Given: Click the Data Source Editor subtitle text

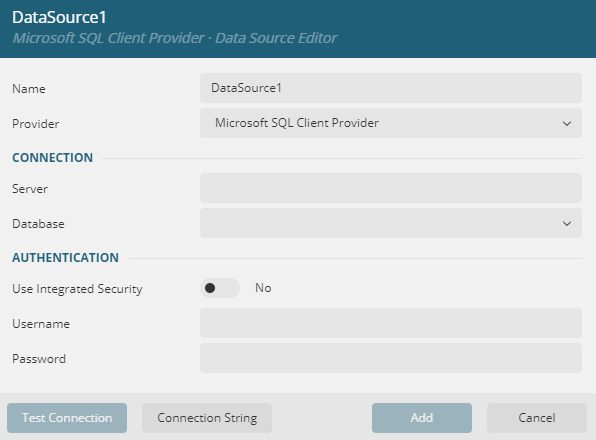Looking at the screenshot, I should click(276, 38).
